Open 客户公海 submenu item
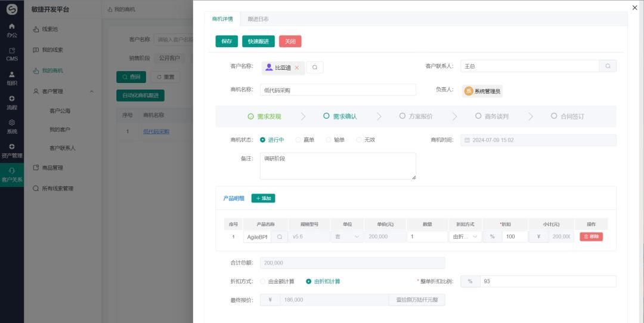Viewport: 644px width, 323px height. [60, 110]
